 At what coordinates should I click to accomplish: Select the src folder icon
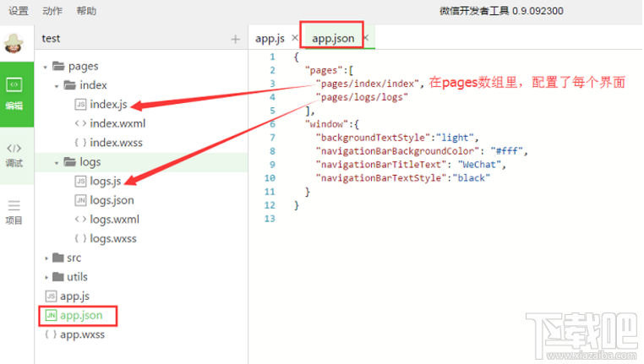click(x=58, y=258)
